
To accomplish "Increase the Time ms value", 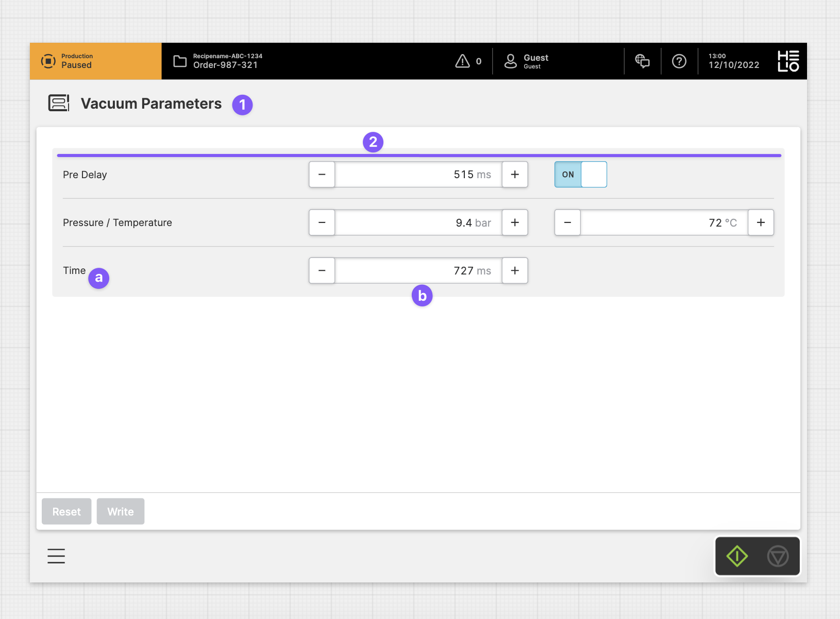I will tap(515, 270).
